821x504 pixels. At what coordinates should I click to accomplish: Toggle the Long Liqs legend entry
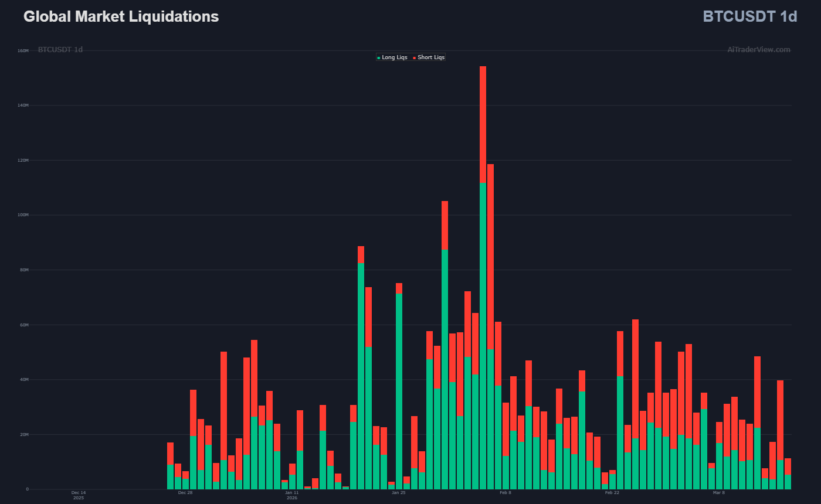coord(394,57)
